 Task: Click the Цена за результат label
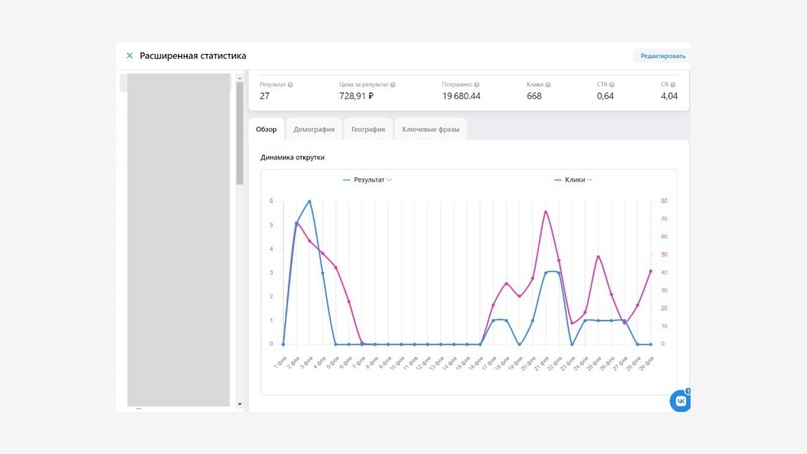[364, 84]
